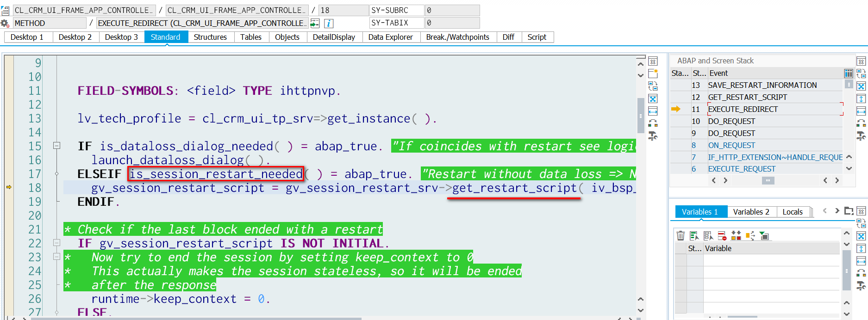Maximize the Variables tool
The width and height of the screenshot is (868, 320).
(861, 236)
